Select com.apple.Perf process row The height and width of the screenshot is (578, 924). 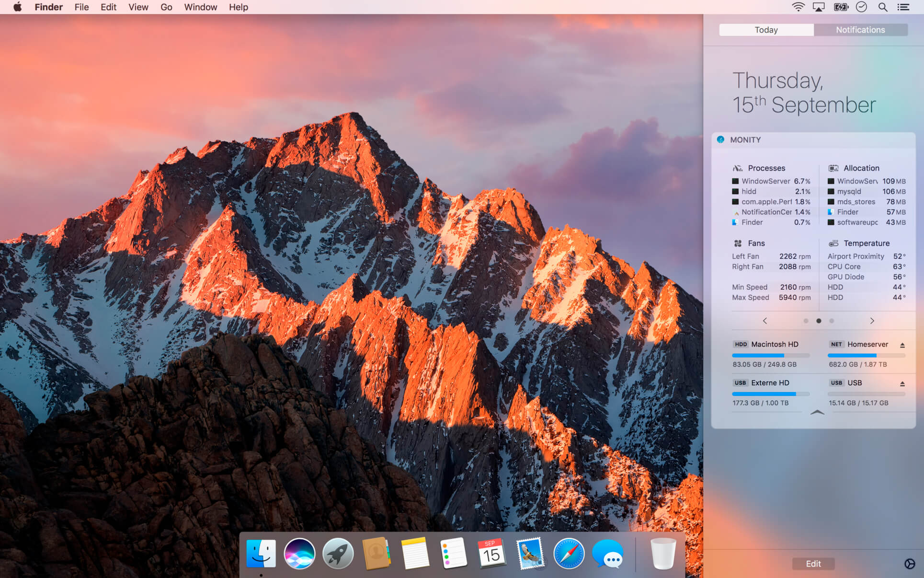coord(771,202)
